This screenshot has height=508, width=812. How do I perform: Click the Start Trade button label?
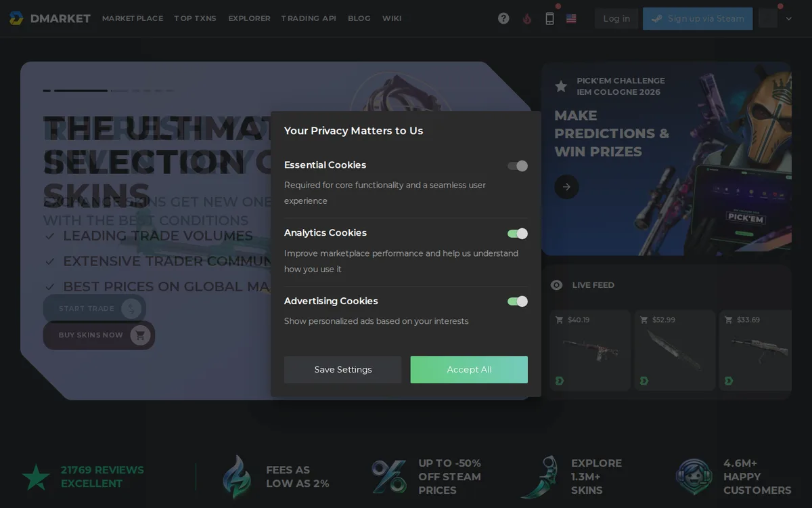pos(87,308)
